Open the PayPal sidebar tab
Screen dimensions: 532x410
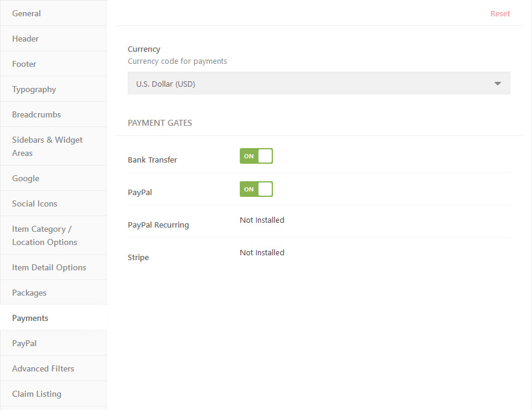[x=53, y=343]
